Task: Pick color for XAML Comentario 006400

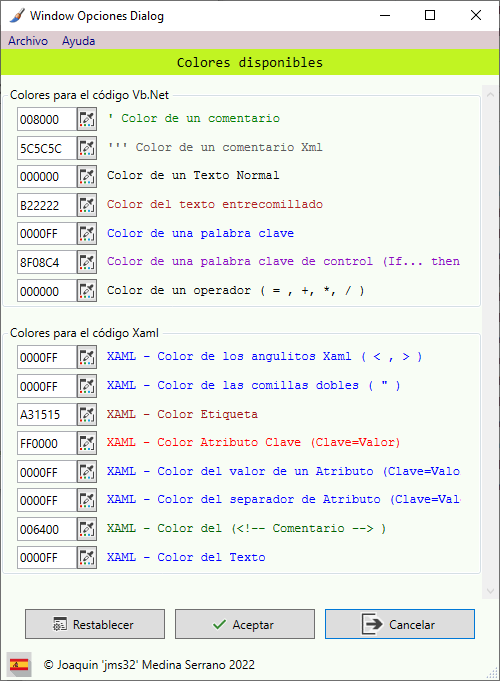Action: pyautogui.click(x=87, y=529)
